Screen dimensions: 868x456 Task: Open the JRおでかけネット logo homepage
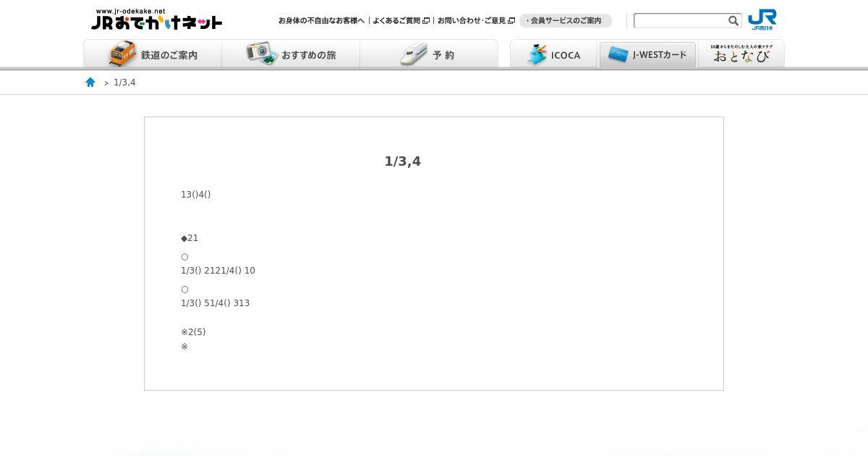(x=157, y=20)
